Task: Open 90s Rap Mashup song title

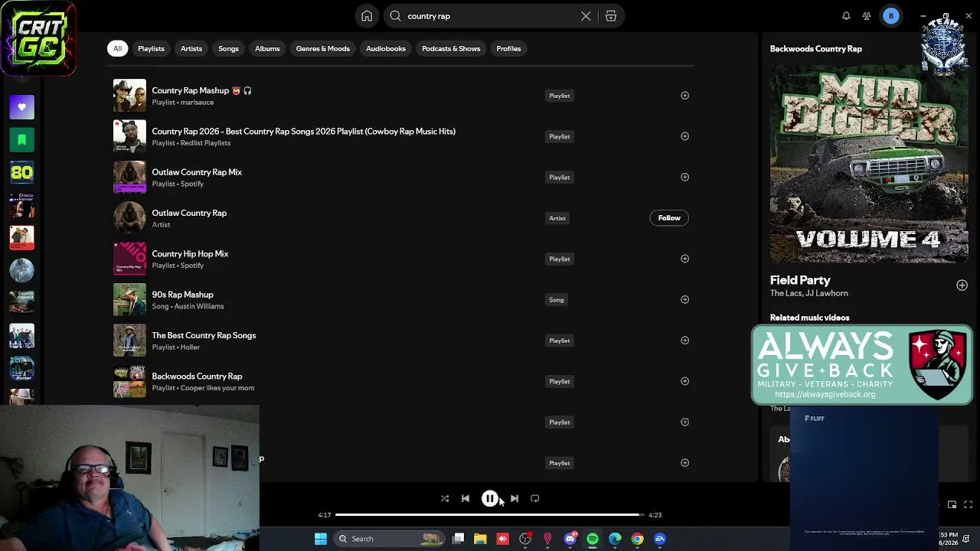Action: click(182, 295)
